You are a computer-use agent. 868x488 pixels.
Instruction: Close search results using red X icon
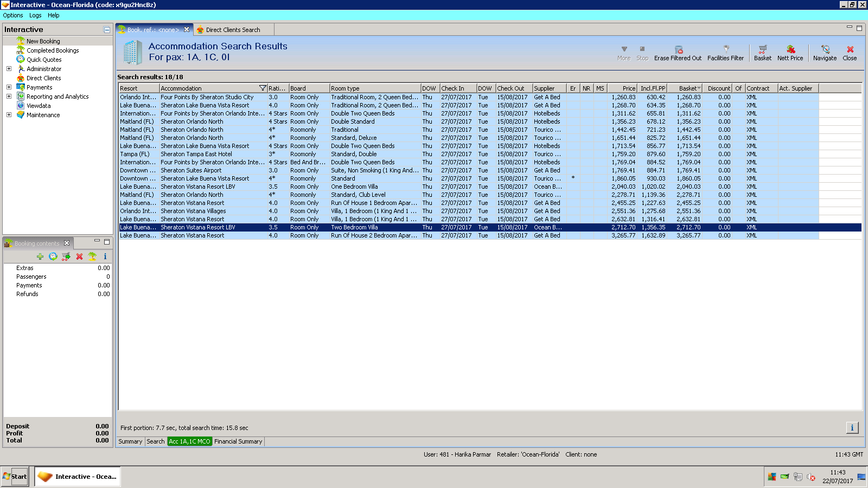[x=850, y=49]
